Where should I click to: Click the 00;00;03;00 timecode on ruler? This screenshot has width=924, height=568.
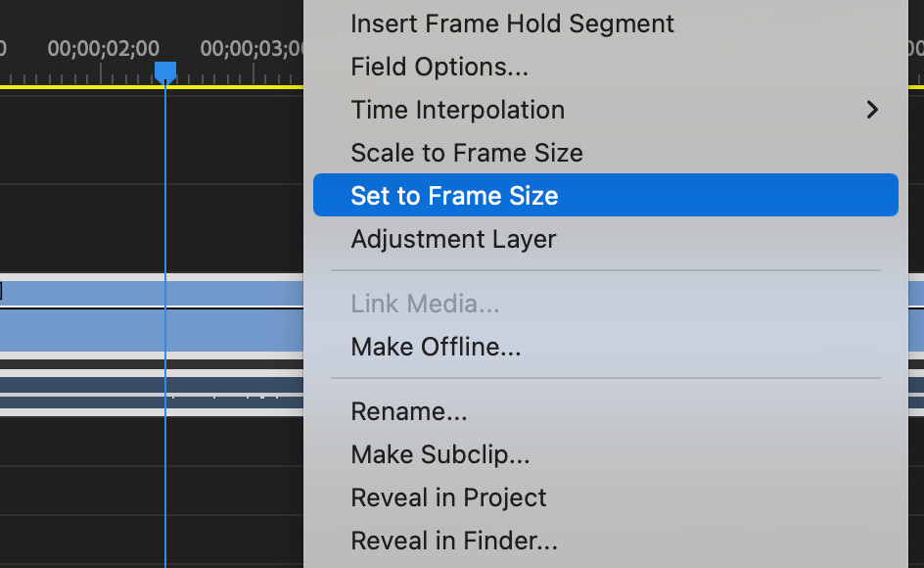click(x=252, y=48)
